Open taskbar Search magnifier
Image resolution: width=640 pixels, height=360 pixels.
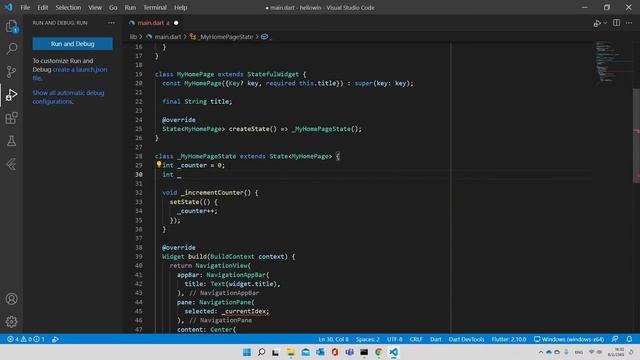pos(261,352)
